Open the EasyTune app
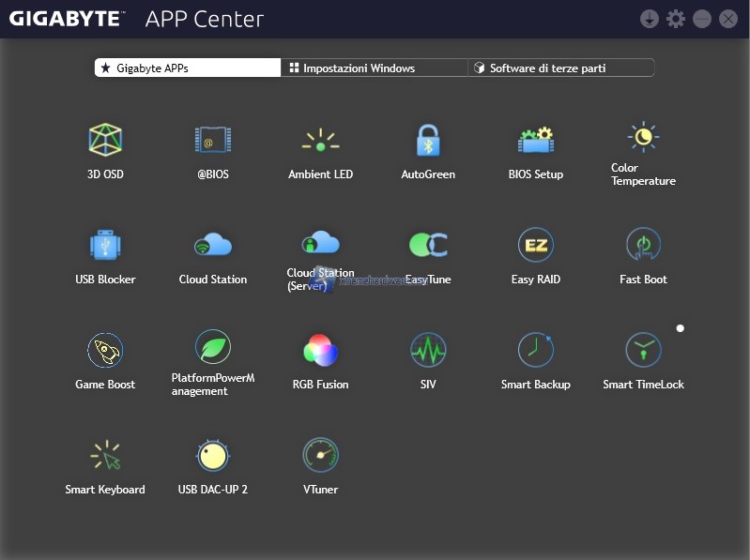The image size is (750, 560). 428,246
